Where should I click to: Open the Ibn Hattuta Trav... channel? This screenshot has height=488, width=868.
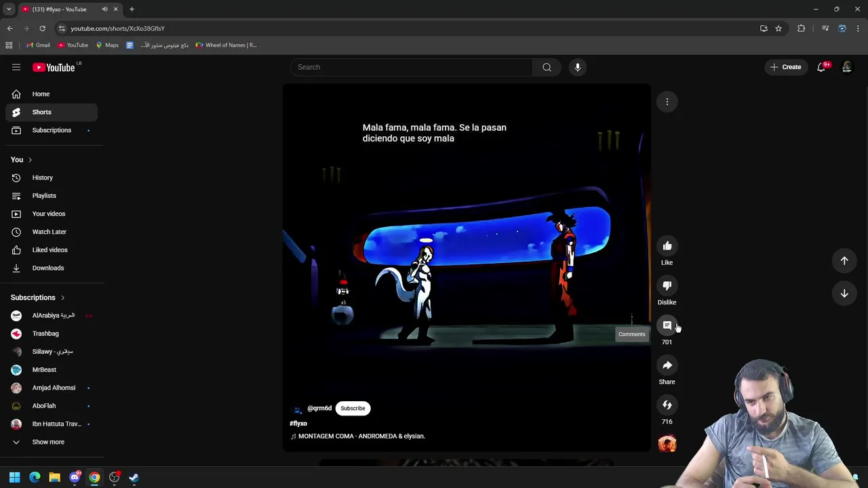[52, 424]
